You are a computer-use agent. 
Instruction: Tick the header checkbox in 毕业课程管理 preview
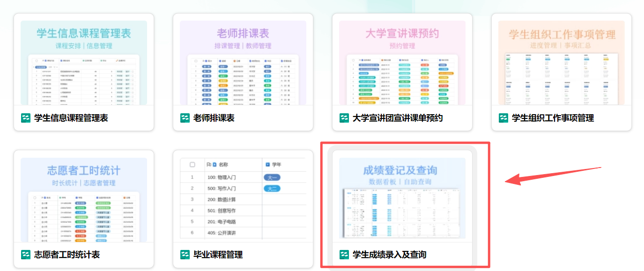click(192, 165)
